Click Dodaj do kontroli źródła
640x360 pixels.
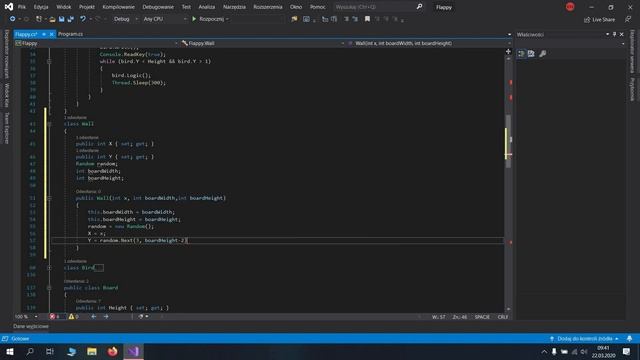click(x=584, y=339)
